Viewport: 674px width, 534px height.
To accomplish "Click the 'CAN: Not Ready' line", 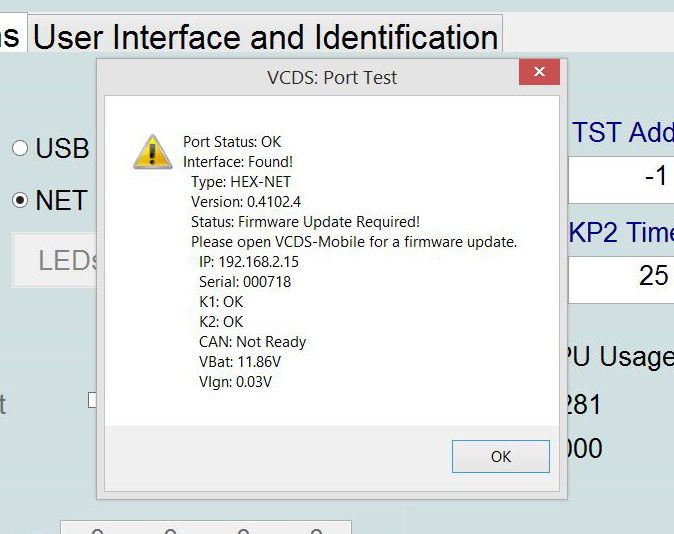I will [252, 342].
